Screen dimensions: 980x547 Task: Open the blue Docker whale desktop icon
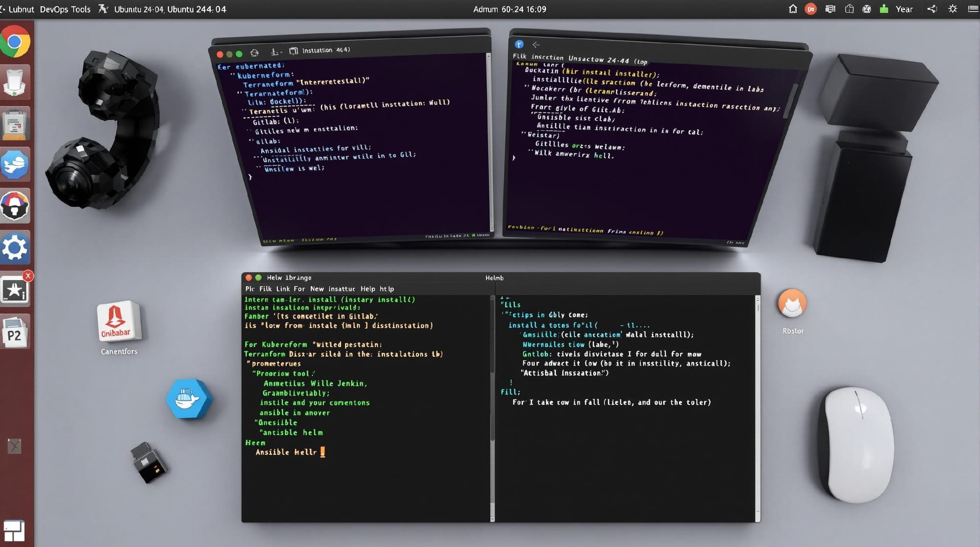click(x=189, y=398)
